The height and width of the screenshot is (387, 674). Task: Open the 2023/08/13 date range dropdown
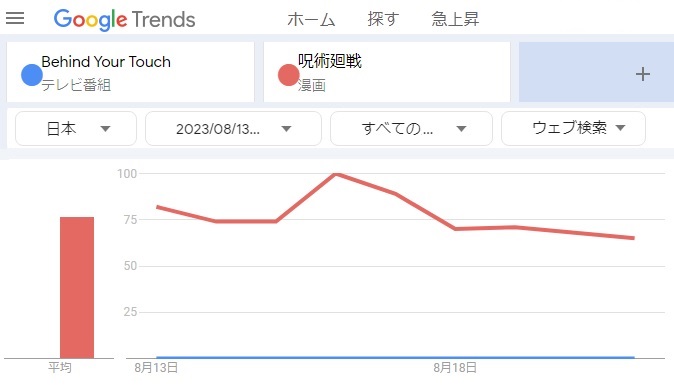click(x=233, y=129)
